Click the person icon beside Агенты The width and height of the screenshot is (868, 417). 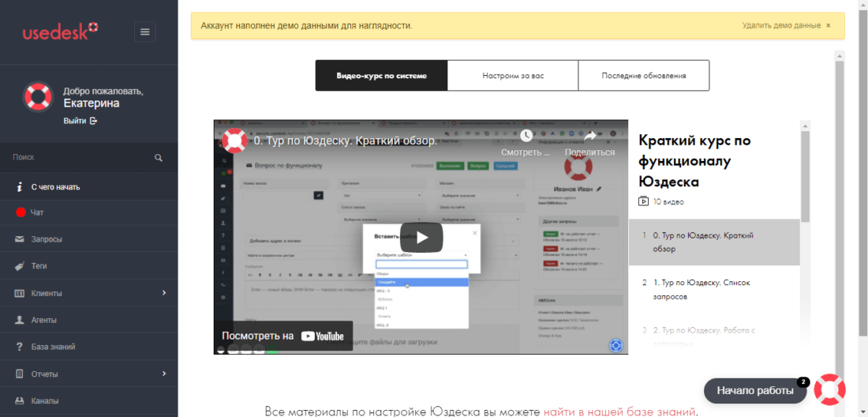pos(20,320)
